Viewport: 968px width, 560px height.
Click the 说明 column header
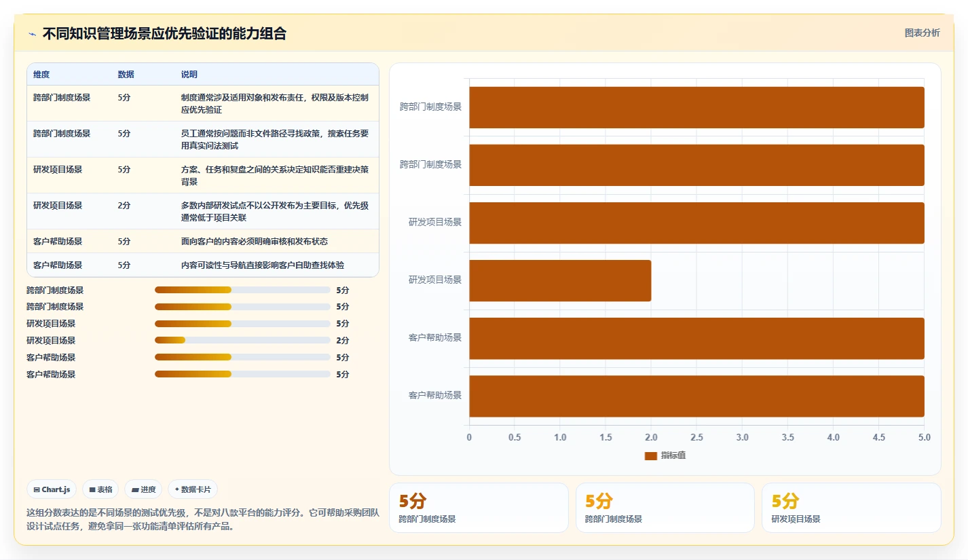tap(189, 75)
